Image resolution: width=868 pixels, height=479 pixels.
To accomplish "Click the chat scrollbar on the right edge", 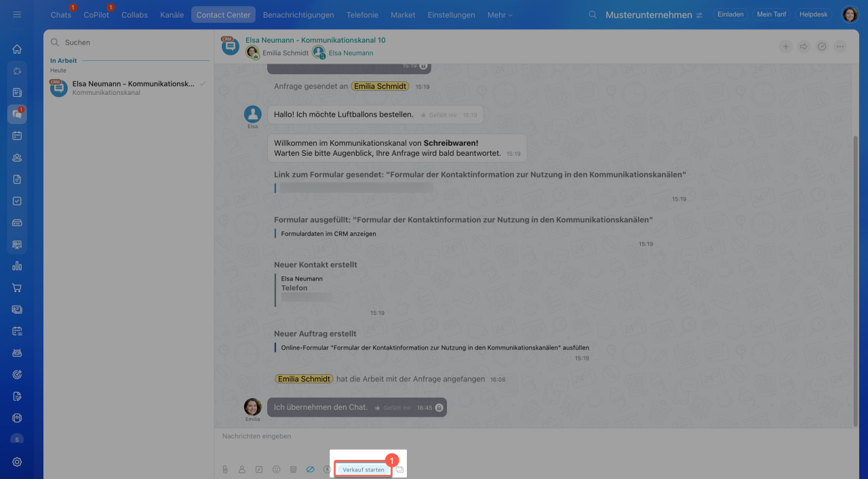I will click(x=856, y=281).
